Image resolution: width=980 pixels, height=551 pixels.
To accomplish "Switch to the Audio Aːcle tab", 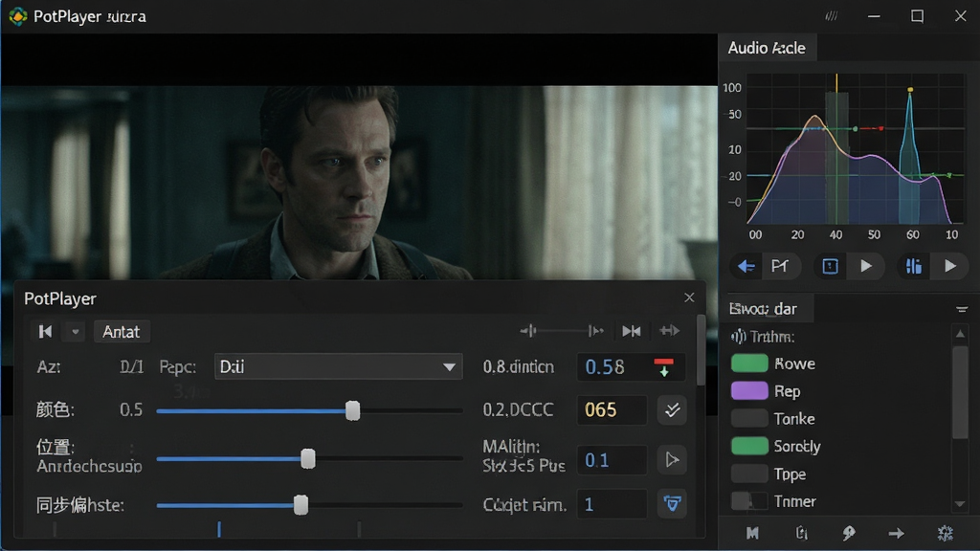I will point(767,48).
